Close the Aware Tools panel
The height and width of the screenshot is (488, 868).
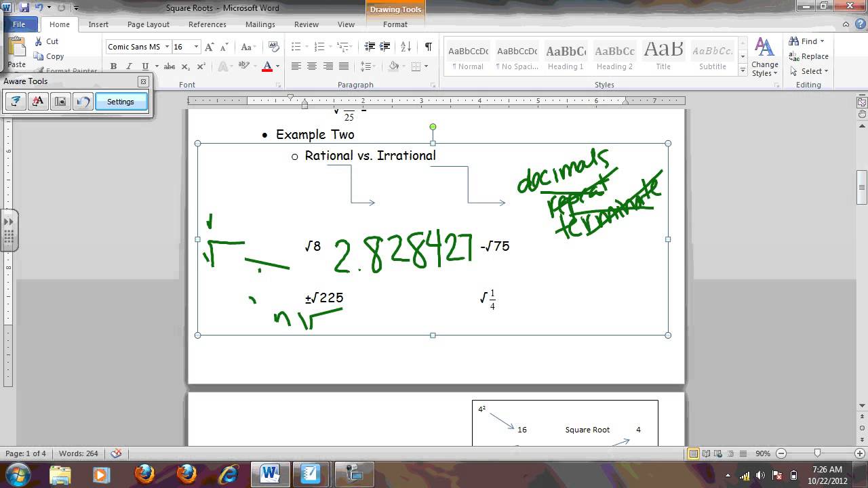pyautogui.click(x=143, y=81)
